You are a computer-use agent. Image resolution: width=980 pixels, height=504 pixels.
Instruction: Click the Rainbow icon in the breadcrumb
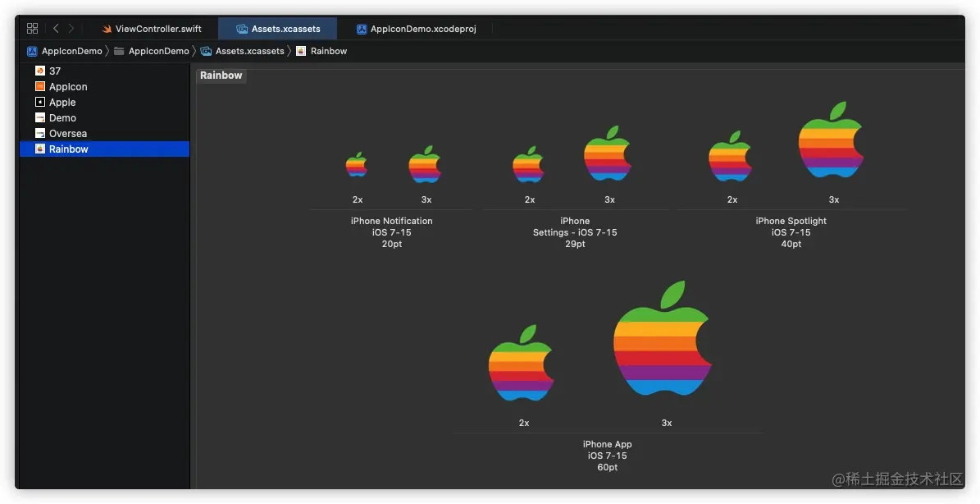point(301,51)
